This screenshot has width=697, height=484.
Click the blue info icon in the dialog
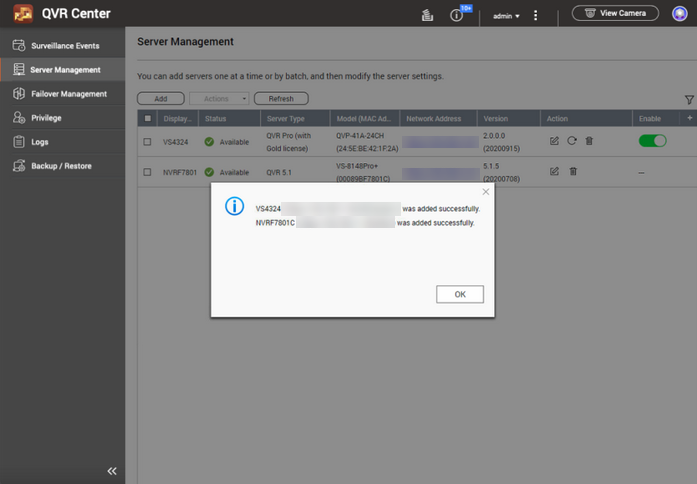234,206
